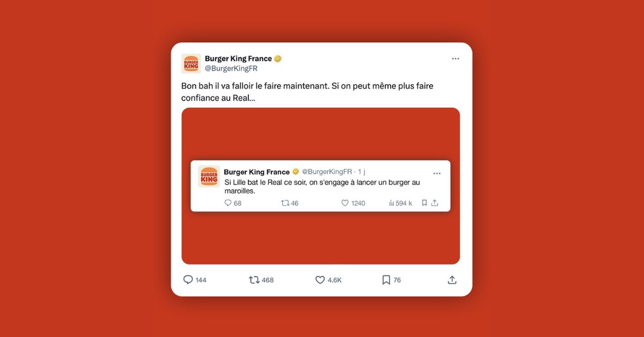644x337 pixels.
Task: Bookmark the tweet showing 76 bookmarks
Action: click(x=386, y=280)
